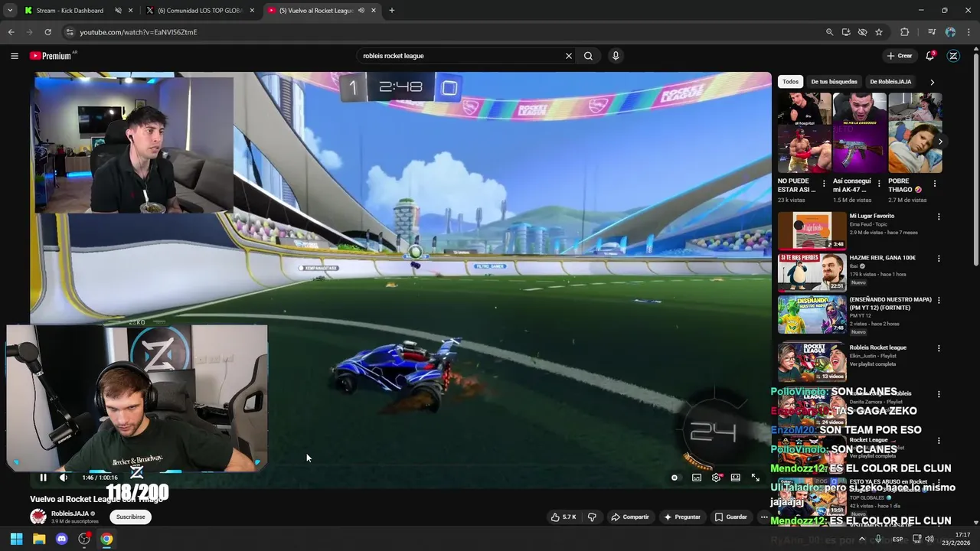Open Windows Start menu
The height and width of the screenshot is (551, 980).
point(16,539)
